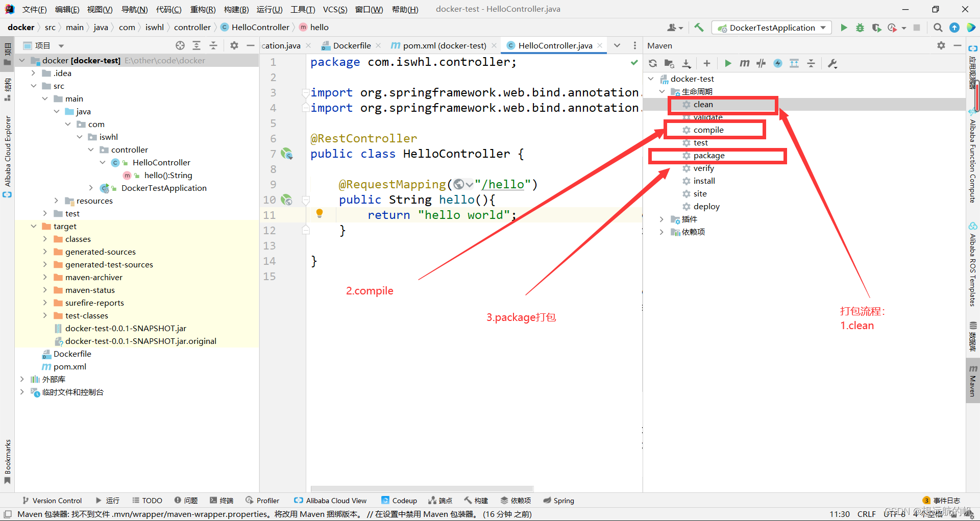
Task: Select opened file target icon in project panel
Action: click(x=180, y=45)
